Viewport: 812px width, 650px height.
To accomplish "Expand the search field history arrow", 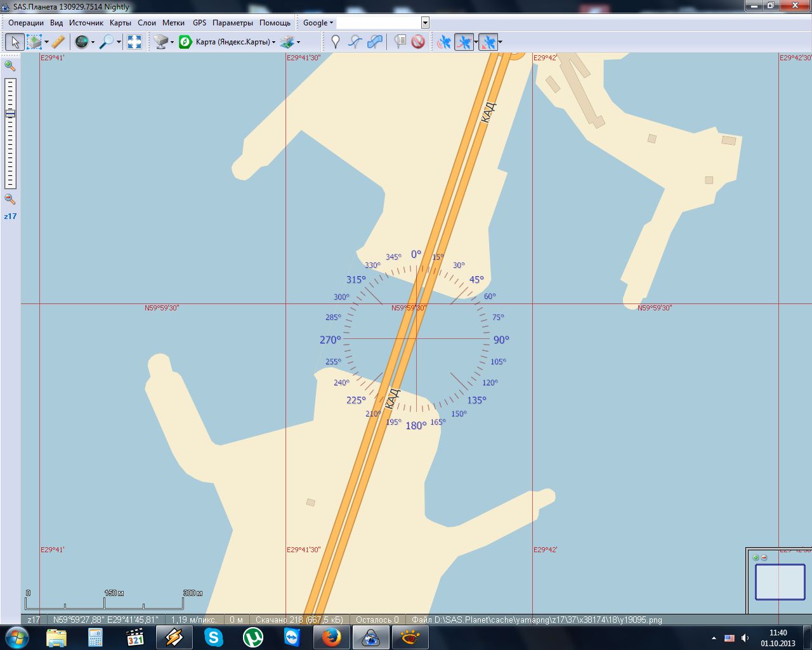I will [425, 23].
